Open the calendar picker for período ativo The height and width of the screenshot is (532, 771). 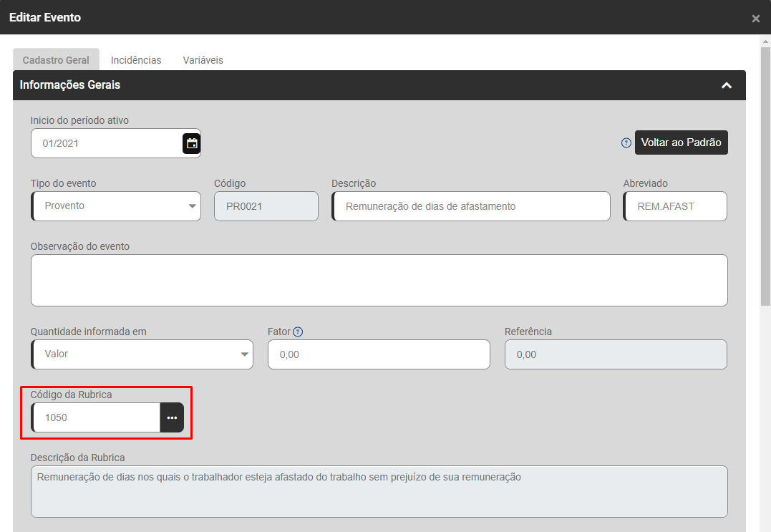pyautogui.click(x=191, y=143)
